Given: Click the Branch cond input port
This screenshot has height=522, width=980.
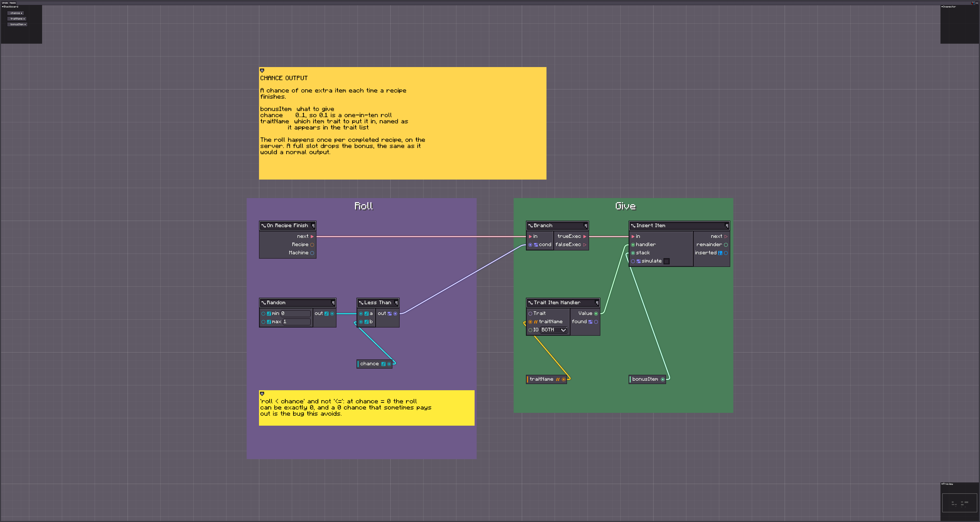Looking at the screenshot, I should pyautogui.click(x=530, y=245).
